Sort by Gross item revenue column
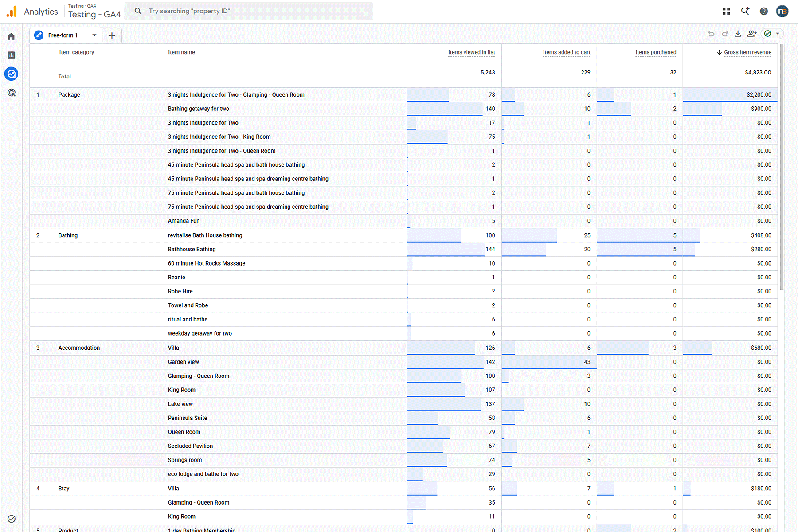Viewport: 798px width, 532px height. tap(747, 52)
